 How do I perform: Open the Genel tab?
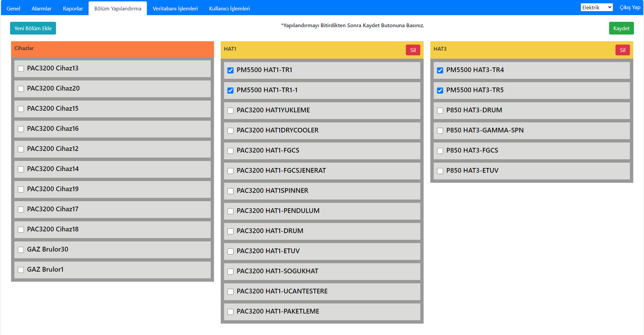point(13,8)
